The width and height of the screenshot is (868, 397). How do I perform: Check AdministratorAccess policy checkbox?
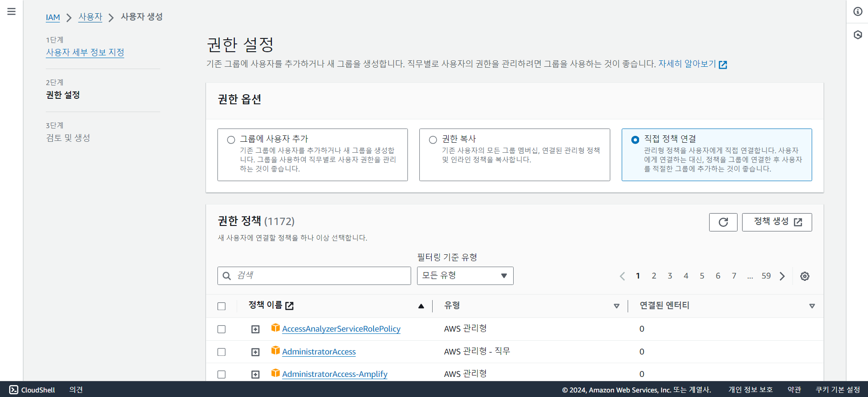point(222,352)
